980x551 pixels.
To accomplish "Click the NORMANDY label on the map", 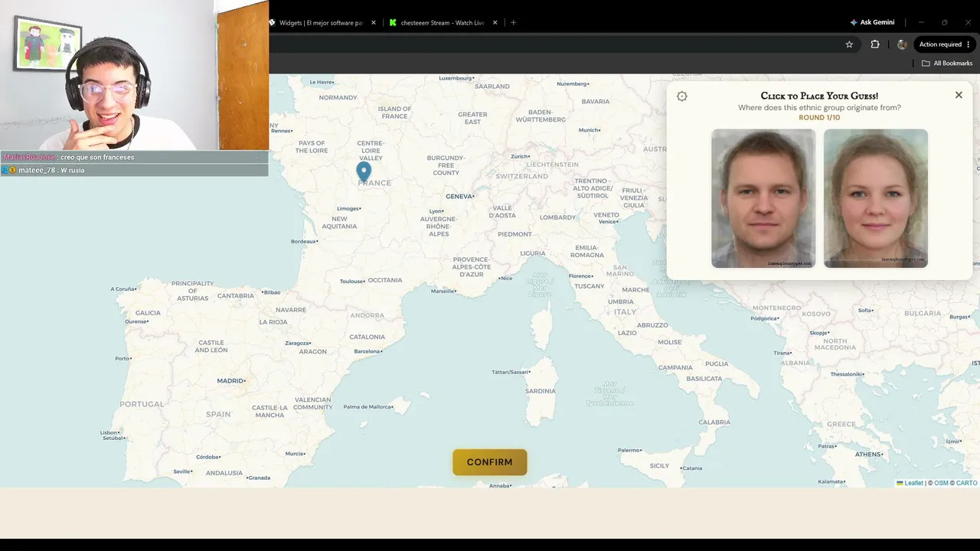I will 338,98.
